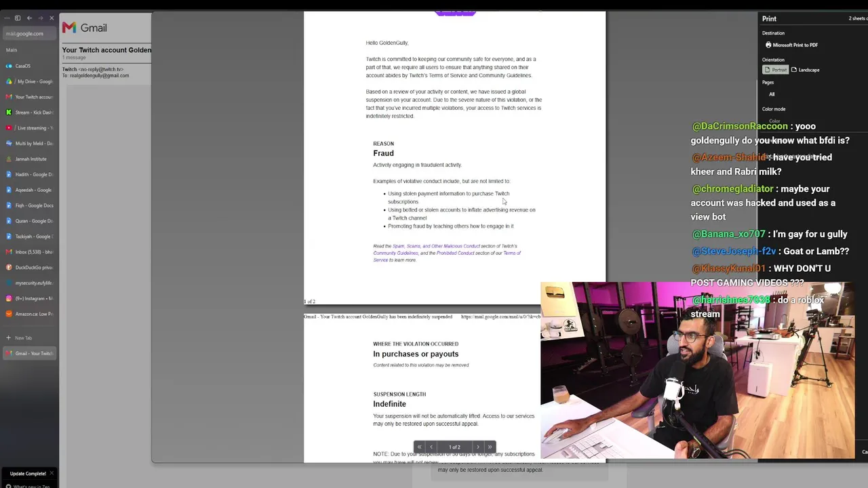
Task: Click the Spam, Scams, and Other Malicious Conduct link
Action: (436, 246)
